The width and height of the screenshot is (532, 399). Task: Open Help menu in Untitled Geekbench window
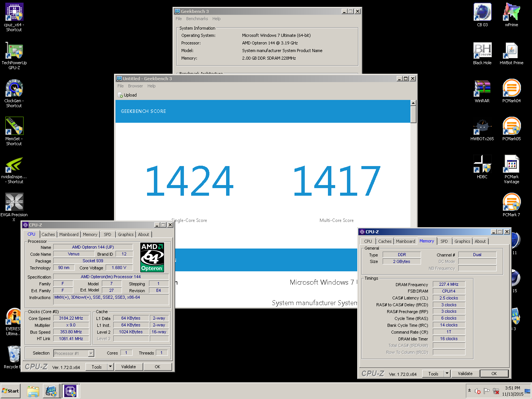(152, 86)
